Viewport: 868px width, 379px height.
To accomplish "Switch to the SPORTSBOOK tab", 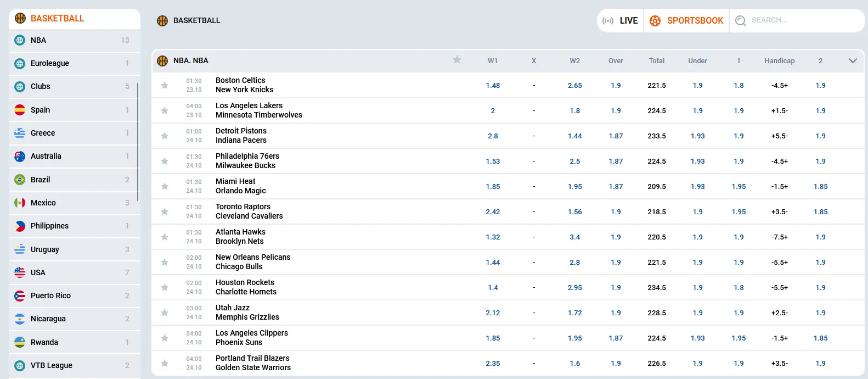I will coord(686,21).
